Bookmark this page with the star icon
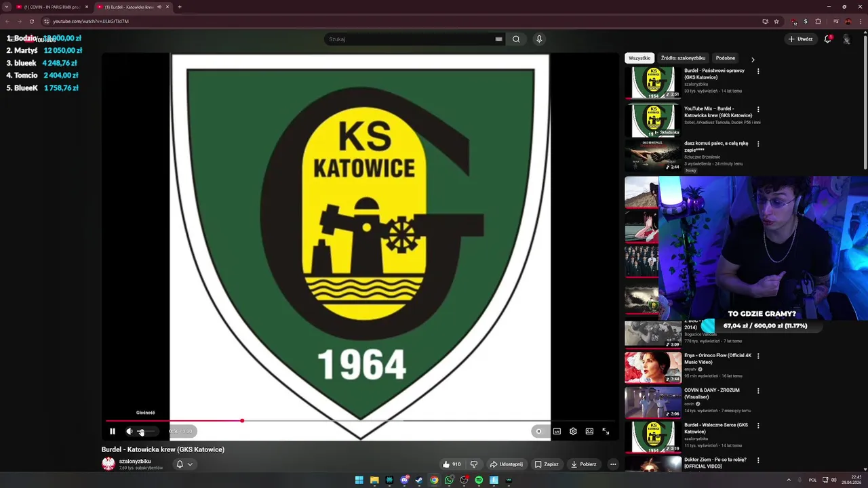 click(776, 21)
